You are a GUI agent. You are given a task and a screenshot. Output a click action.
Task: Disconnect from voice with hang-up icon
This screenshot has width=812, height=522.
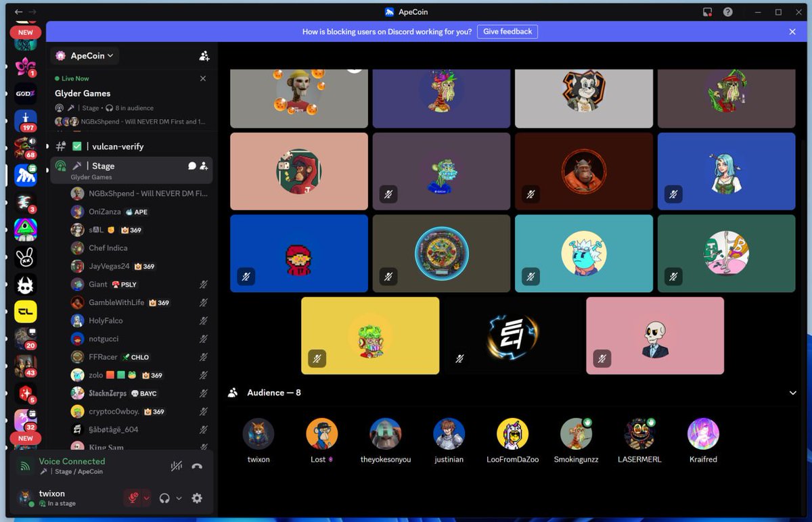coord(197,466)
